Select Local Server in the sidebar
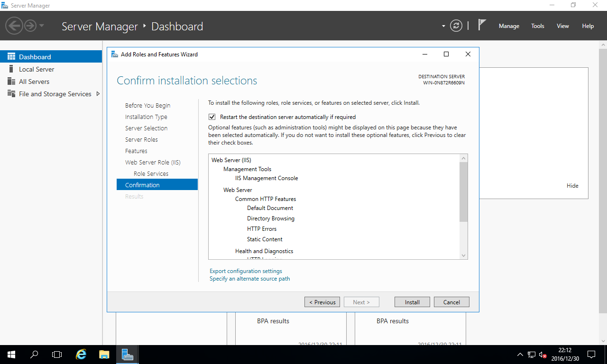Screen dimensions: 607x364 click(x=51, y=69)
